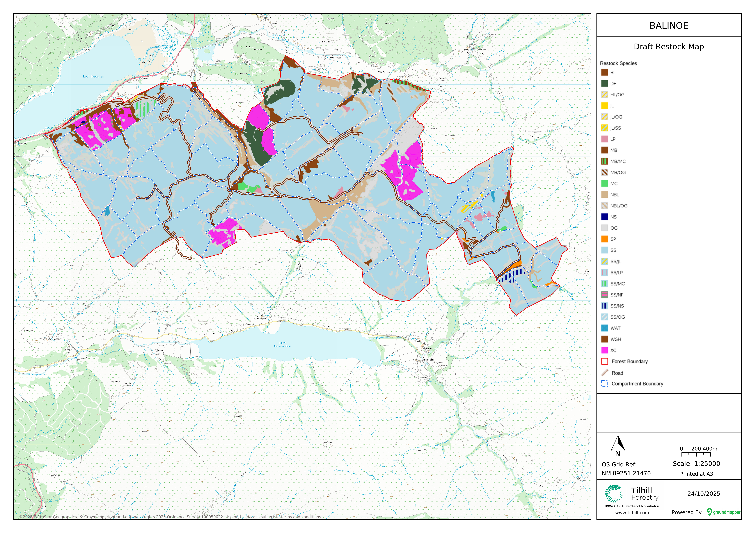Select the dark green DF legend swatch

click(x=605, y=84)
